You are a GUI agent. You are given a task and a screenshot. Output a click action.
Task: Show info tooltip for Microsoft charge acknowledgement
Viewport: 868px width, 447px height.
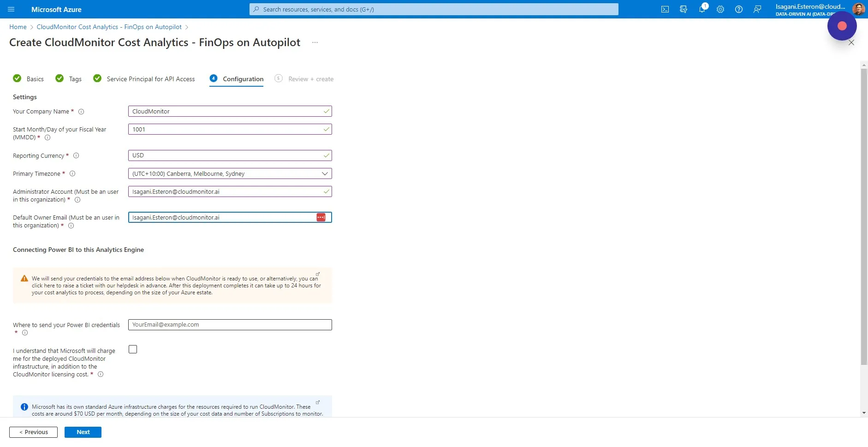pos(101,375)
